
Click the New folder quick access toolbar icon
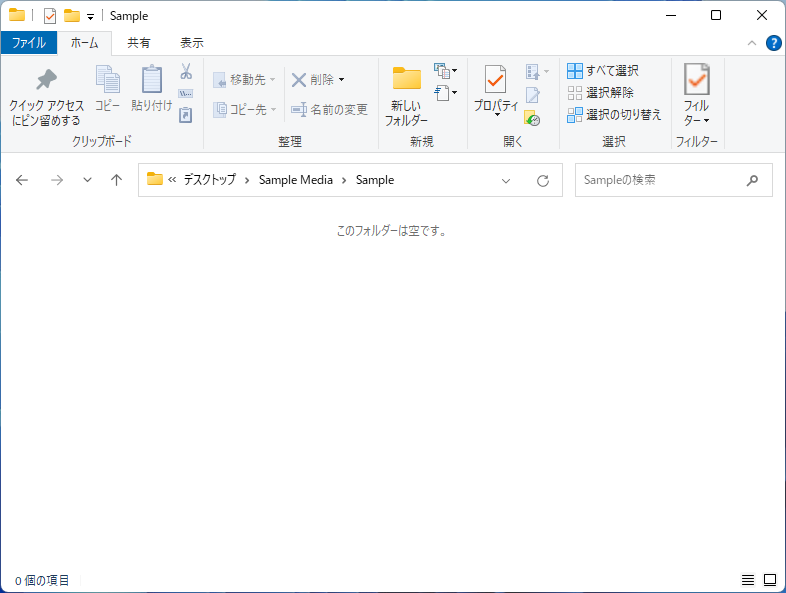click(x=72, y=16)
